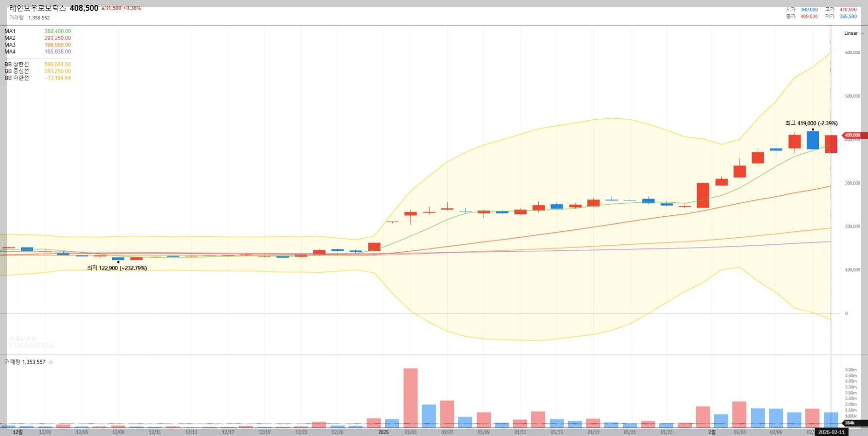Click the 12/26 date axis label
Screen dimensions: 868x436
point(337,432)
